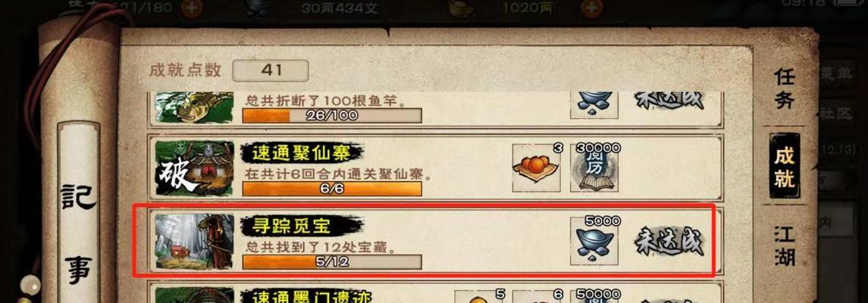Click the 成就点数 value box showing 41
This screenshot has width=868, height=303.
coord(271,70)
